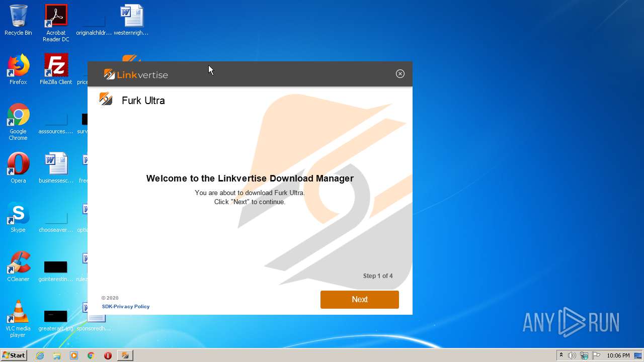Select the originalchildr... desktop file

tap(94, 23)
